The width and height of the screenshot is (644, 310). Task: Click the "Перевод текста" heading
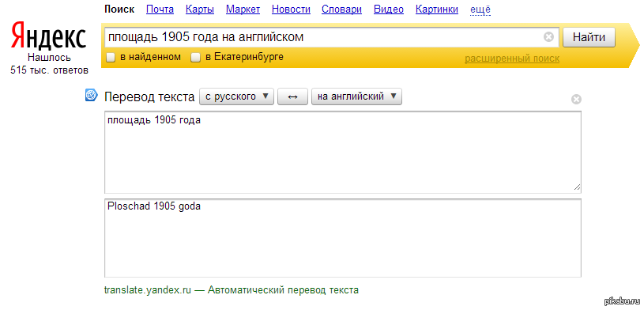[149, 97]
